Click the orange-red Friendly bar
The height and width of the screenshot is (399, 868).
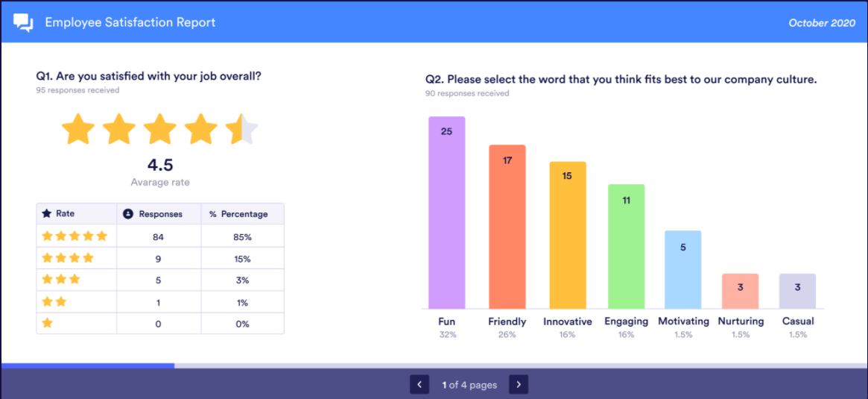[x=507, y=227]
